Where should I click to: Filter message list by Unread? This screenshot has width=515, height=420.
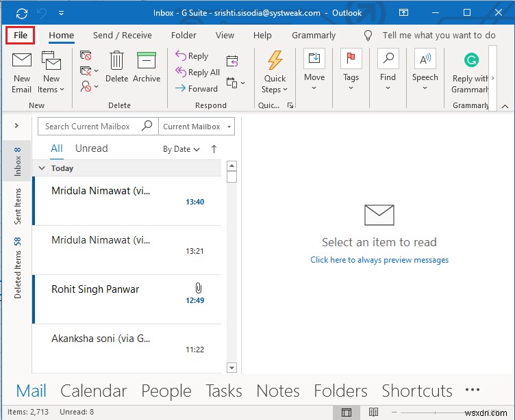(91, 148)
